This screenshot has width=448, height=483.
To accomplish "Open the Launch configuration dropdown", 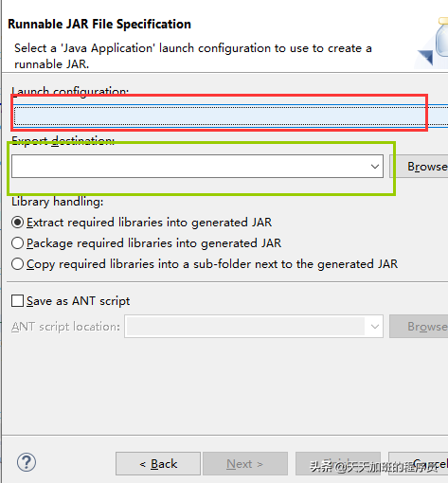I will point(231,116).
